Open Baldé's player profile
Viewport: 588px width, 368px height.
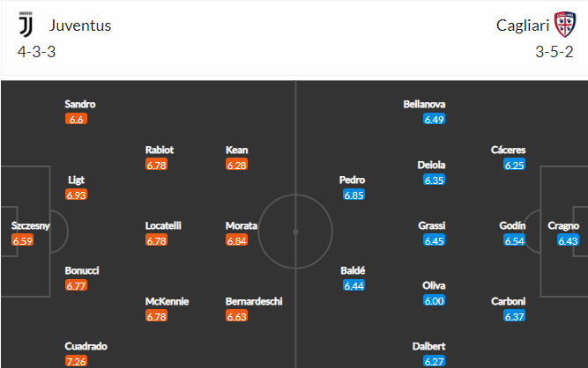(353, 270)
